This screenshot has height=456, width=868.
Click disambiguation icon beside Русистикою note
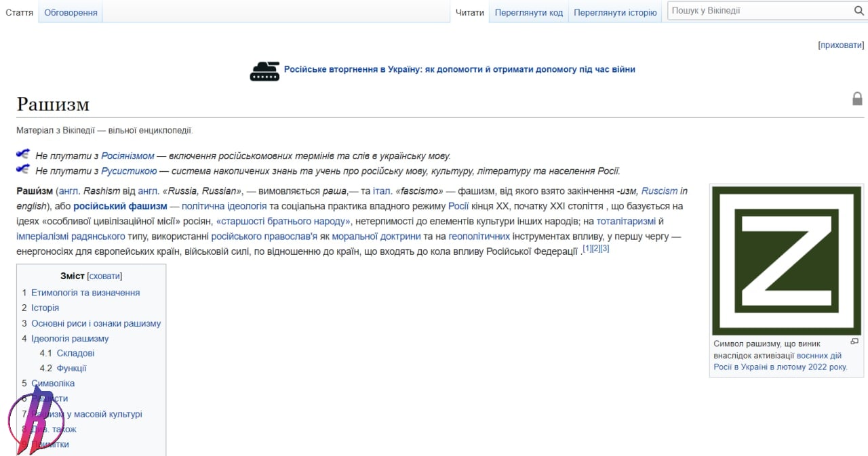[x=23, y=169]
